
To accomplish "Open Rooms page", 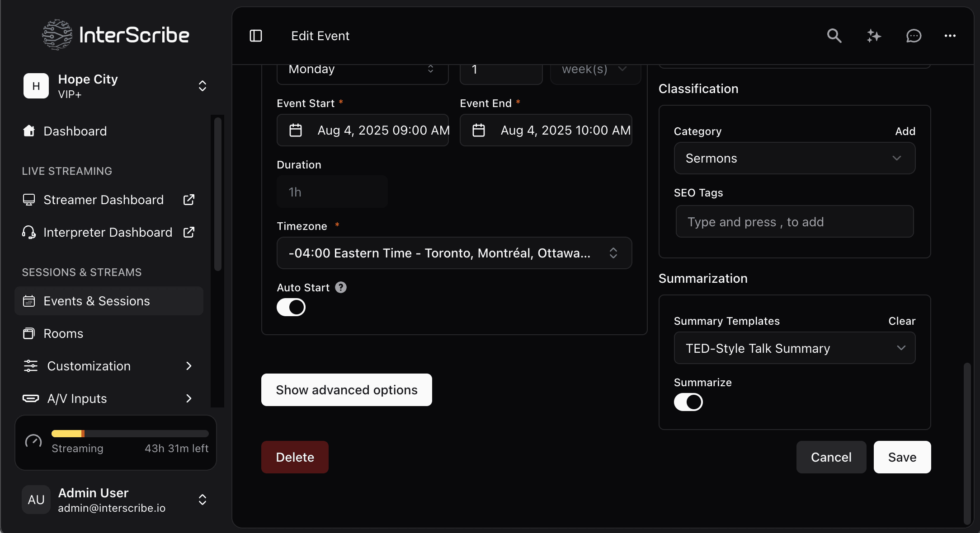I will point(109,333).
